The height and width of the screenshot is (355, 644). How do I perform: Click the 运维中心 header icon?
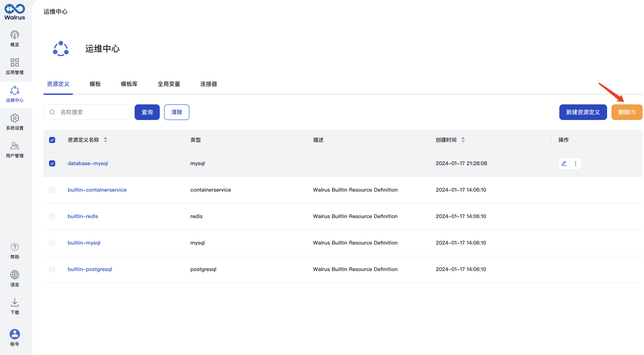pos(61,48)
